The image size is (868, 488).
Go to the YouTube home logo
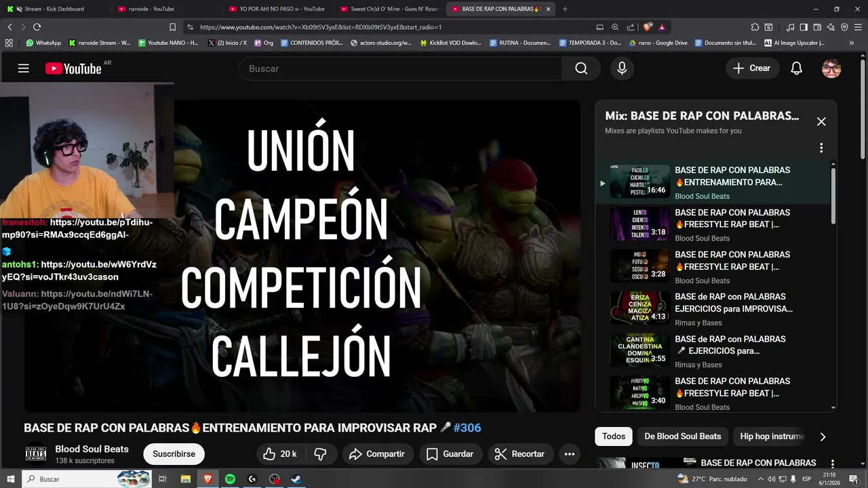coord(73,68)
